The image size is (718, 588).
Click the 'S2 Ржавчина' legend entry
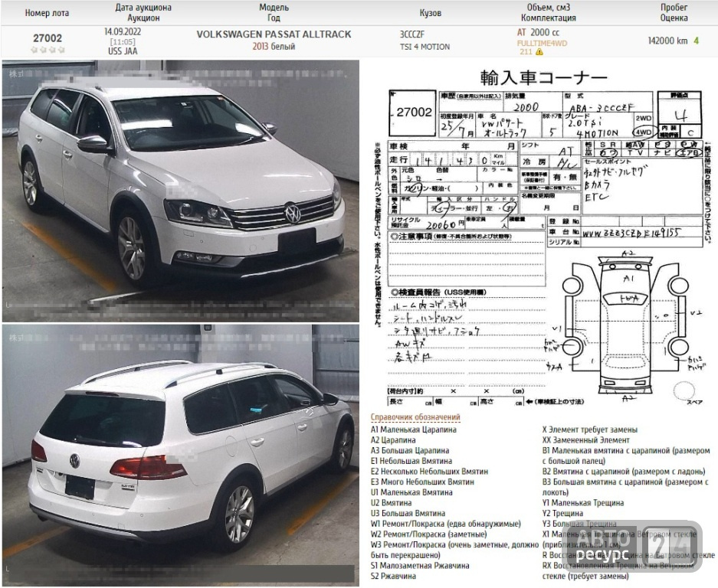pyautogui.click(x=393, y=576)
